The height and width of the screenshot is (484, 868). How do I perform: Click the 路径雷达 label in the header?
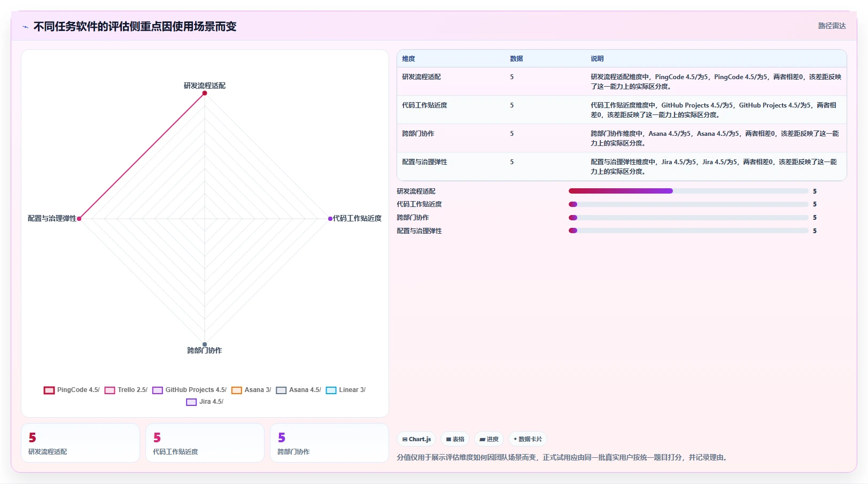pyautogui.click(x=832, y=26)
